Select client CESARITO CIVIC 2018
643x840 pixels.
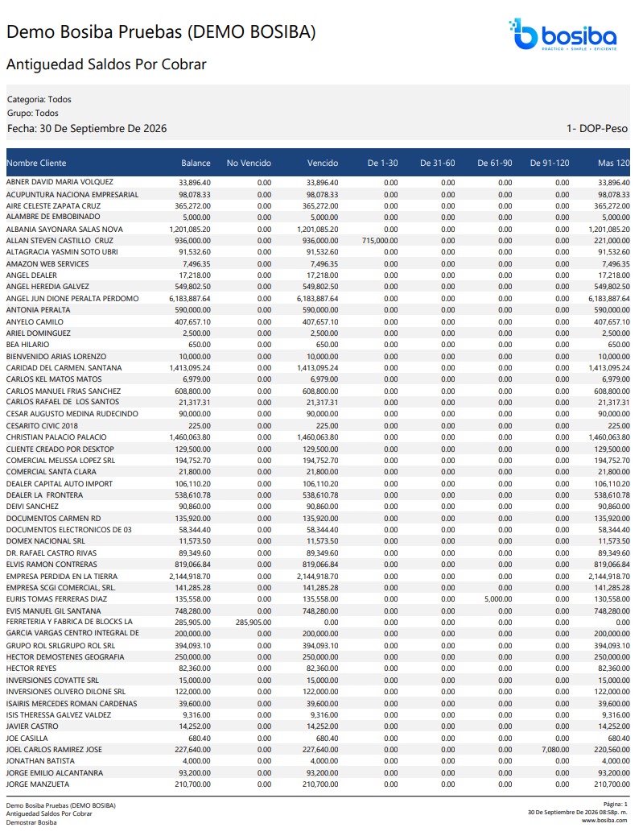42,426
